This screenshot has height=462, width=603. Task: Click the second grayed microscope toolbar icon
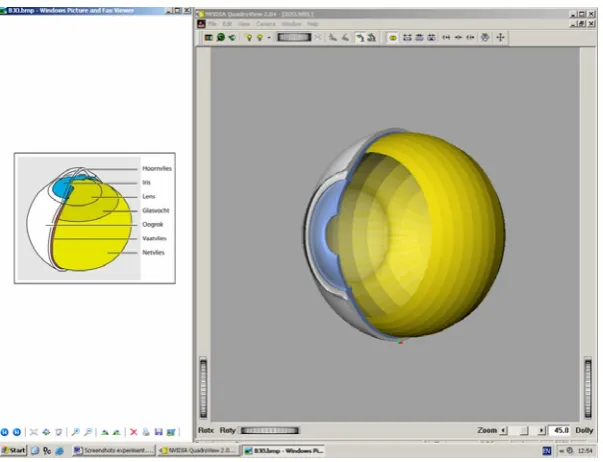click(x=345, y=37)
